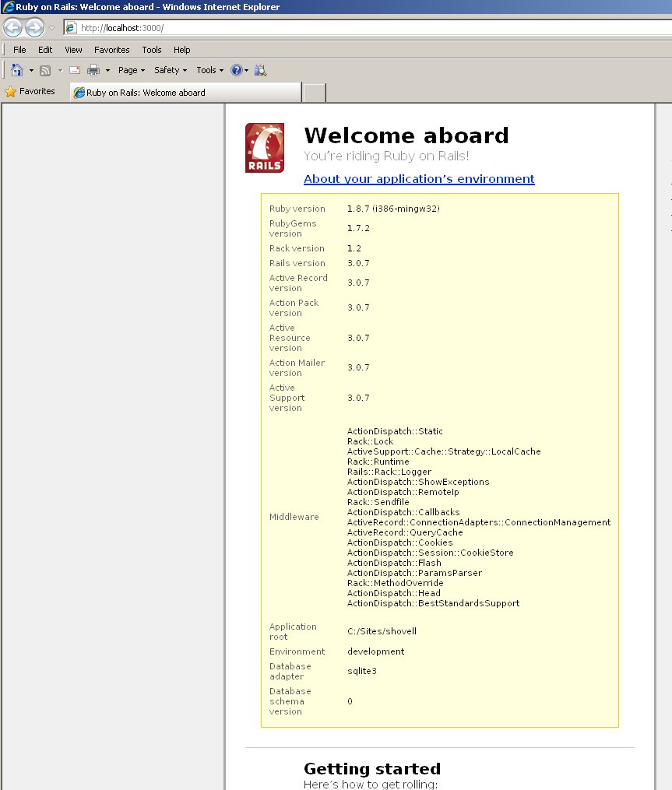Click the Rails logo image
This screenshot has width=672, height=790.
coord(265,148)
